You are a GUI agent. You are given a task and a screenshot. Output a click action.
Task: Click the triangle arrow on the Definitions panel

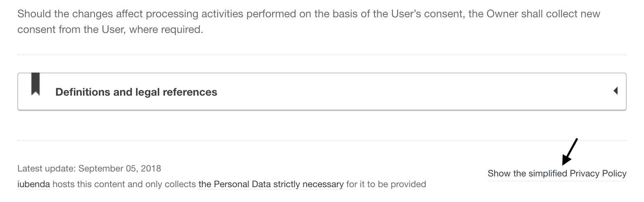616,91
